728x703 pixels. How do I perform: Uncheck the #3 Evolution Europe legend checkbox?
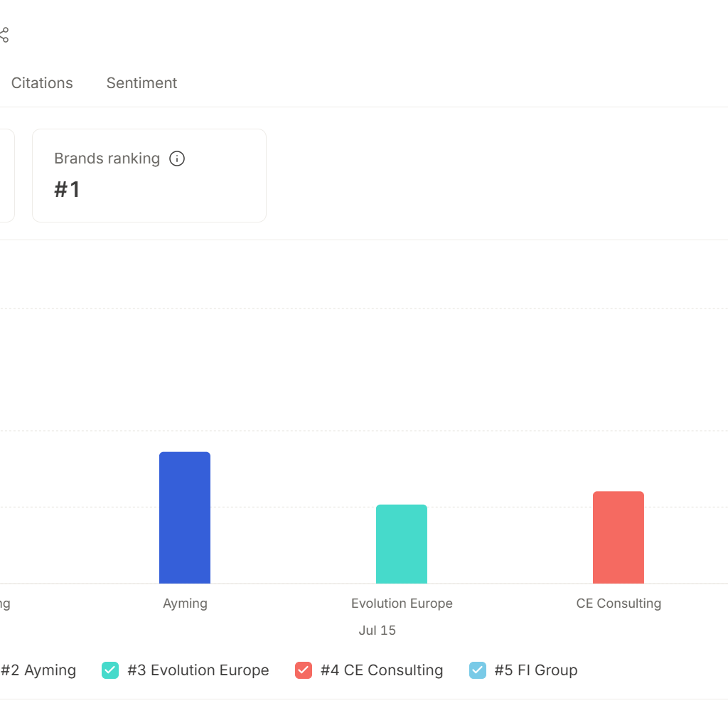click(110, 670)
